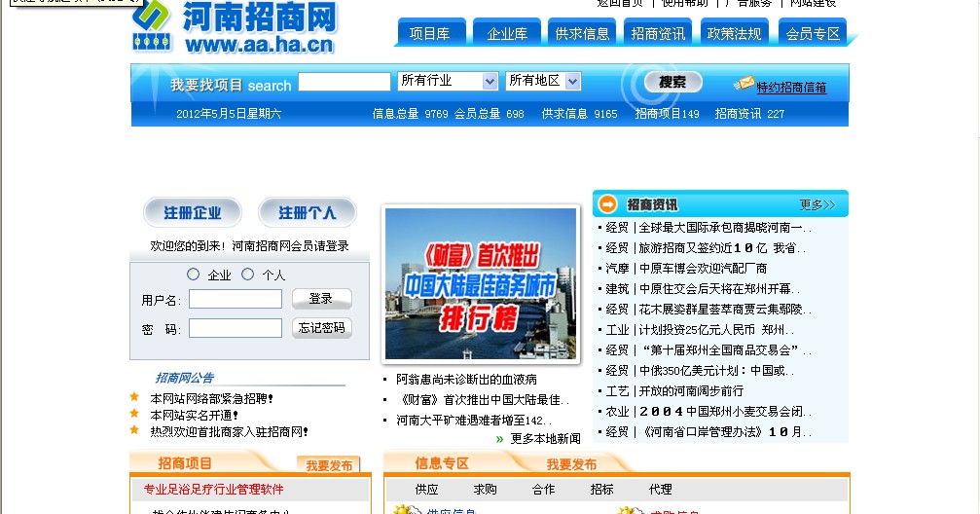
Task: Open the 所有地区 dropdown
Action: [543, 81]
